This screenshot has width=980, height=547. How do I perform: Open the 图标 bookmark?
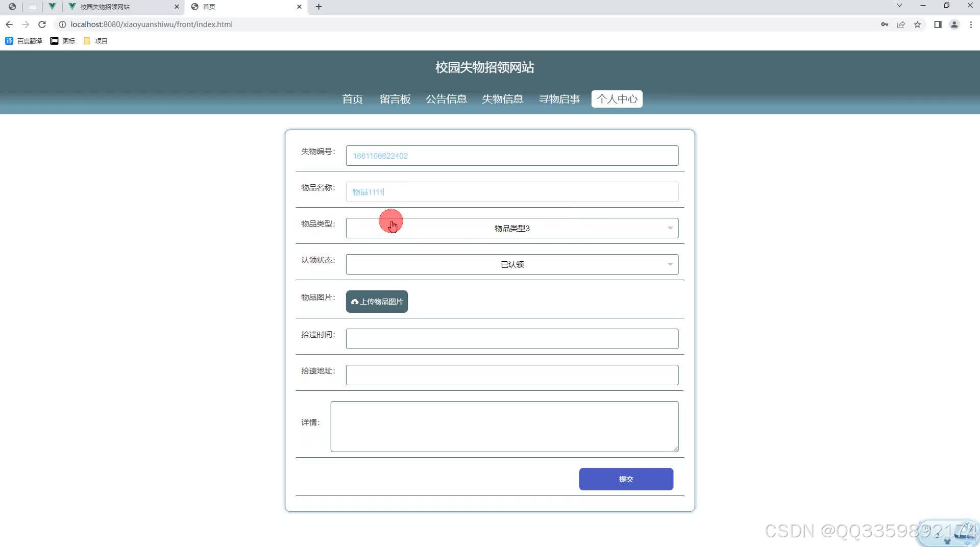coord(62,41)
